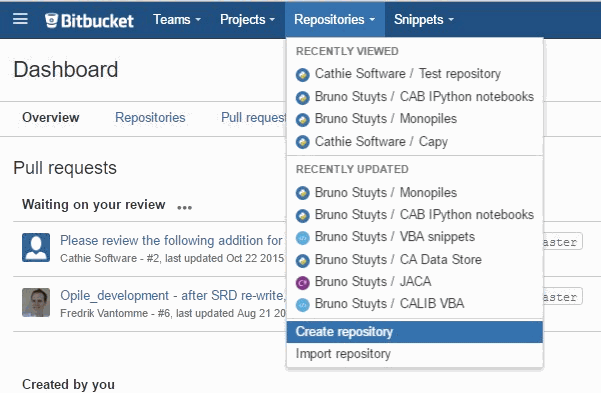The image size is (601, 393).
Task: Click the code icon beside VBA snippets
Action: pyautogui.click(x=302, y=238)
